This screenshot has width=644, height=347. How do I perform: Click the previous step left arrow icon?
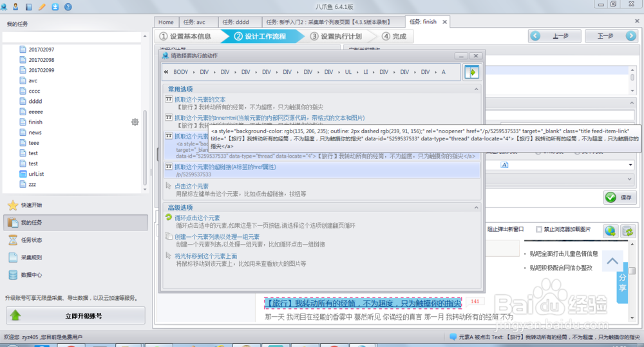pyautogui.click(x=535, y=36)
